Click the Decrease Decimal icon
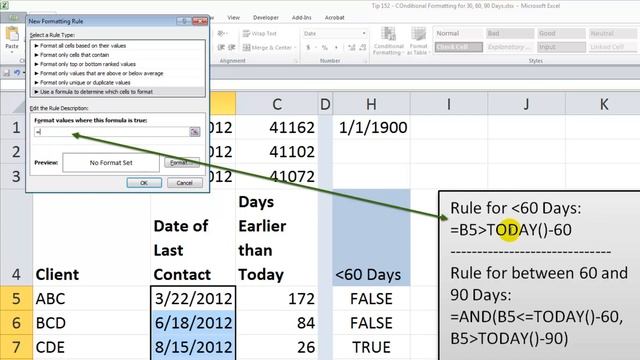640x360 pixels. pyautogui.click(x=362, y=47)
